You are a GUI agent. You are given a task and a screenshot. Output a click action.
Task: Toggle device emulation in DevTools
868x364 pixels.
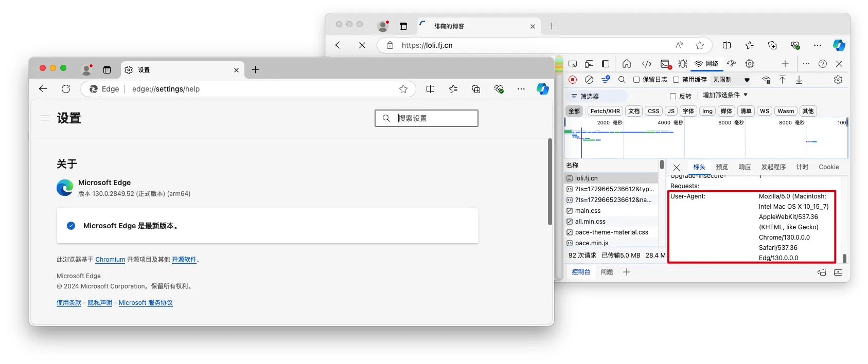589,64
